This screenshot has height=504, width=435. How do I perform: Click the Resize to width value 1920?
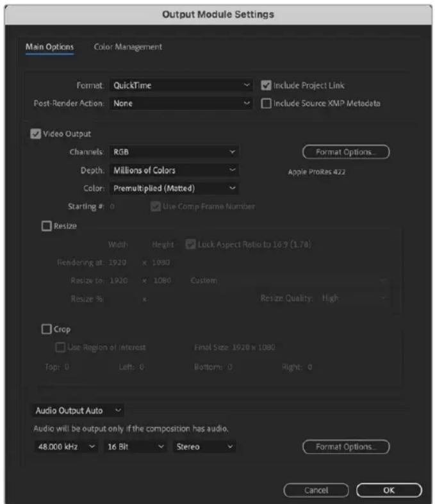pyautogui.click(x=119, y=280)
